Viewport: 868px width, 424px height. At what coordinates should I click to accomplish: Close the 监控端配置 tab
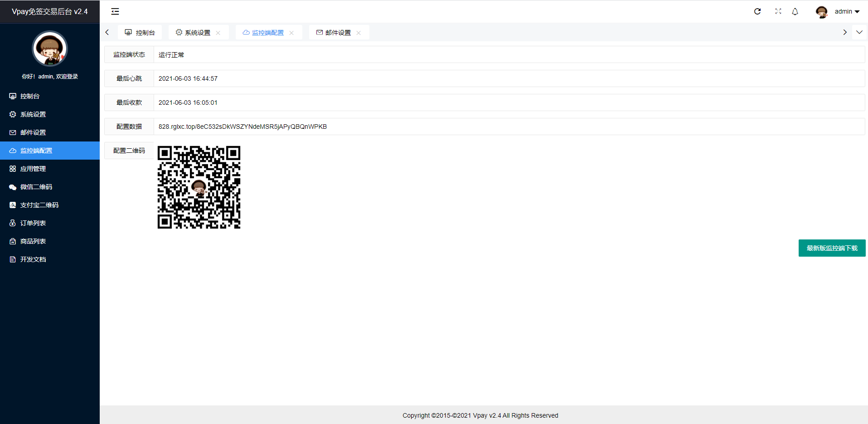[291, 33]
